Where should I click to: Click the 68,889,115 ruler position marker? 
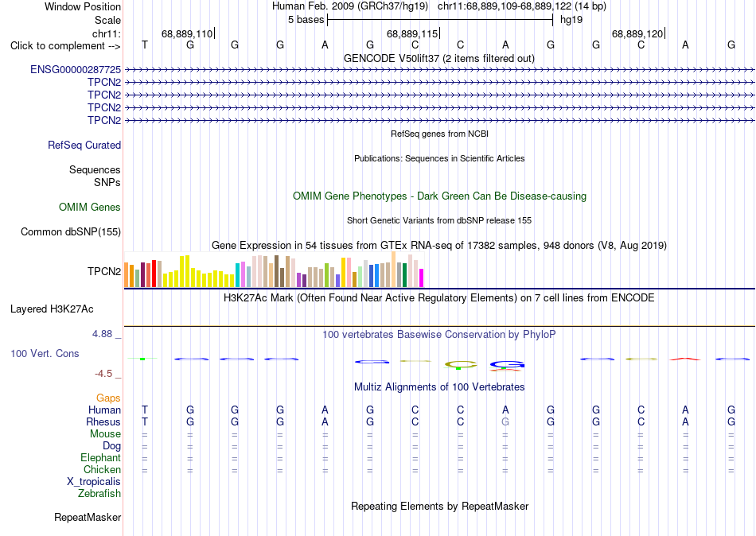(x=412, y=33)
